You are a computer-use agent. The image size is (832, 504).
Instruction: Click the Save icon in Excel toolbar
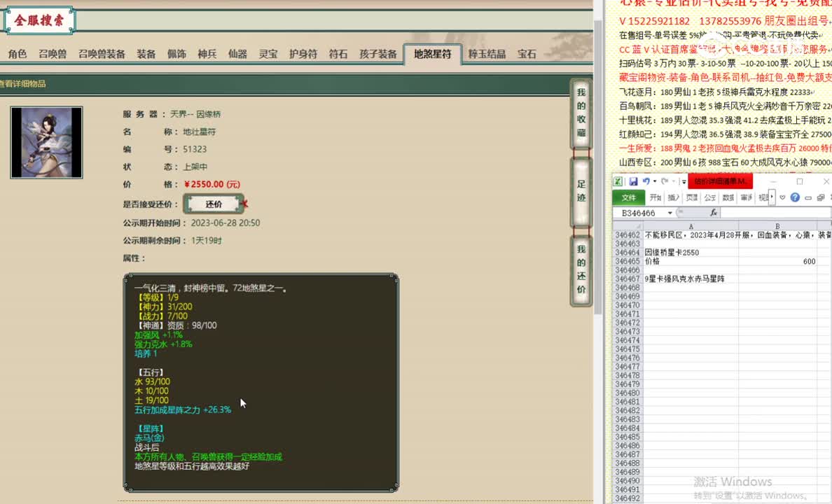[635, 181]
